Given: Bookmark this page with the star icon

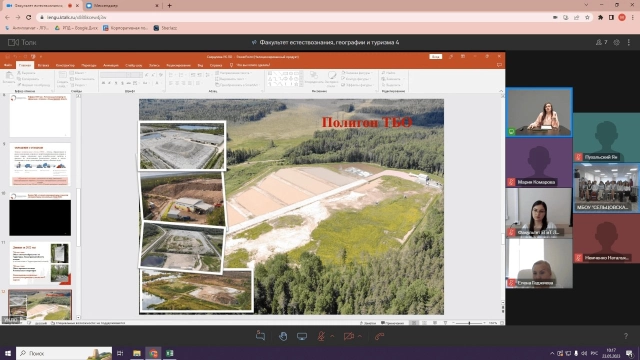Looking at the screenshot, I should pyautogui.click(x=587, y=18).
